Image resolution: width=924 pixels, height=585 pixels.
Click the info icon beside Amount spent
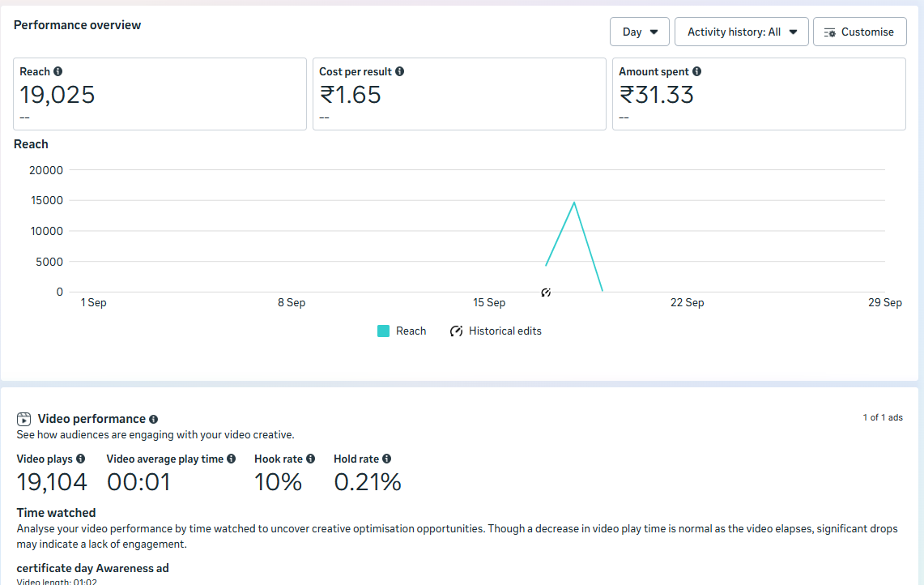click(696, 71)
